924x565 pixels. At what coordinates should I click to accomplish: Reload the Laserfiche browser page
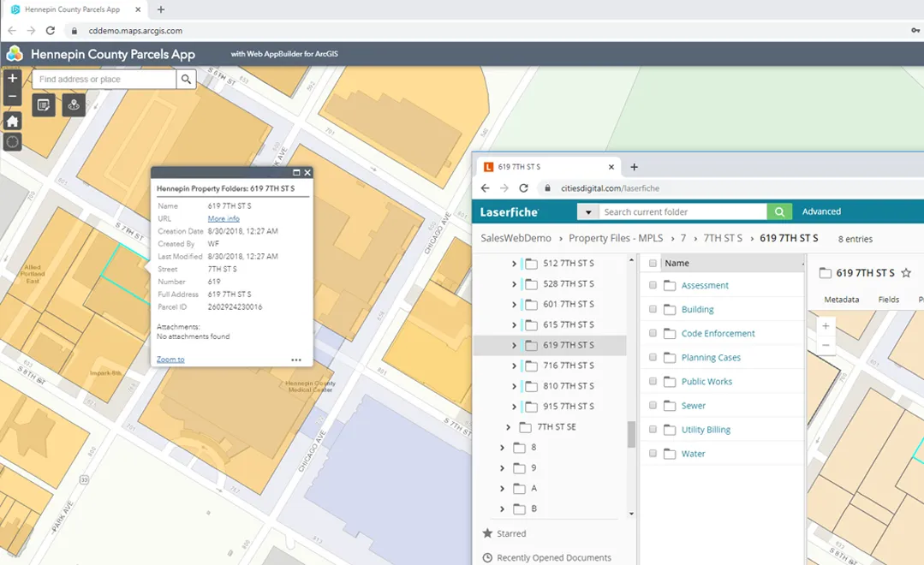point(523,188)
